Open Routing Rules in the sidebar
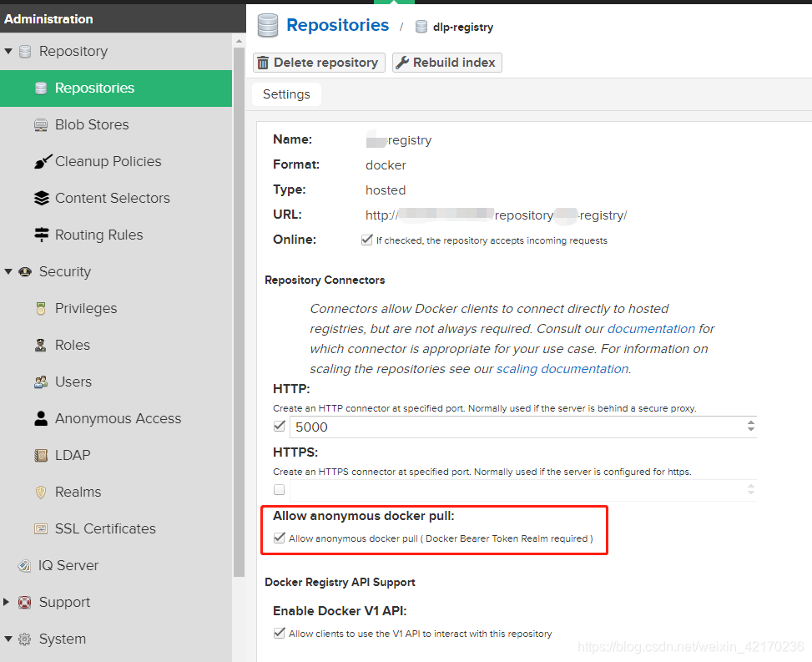The image size is (812, 662). click(116, 235)
